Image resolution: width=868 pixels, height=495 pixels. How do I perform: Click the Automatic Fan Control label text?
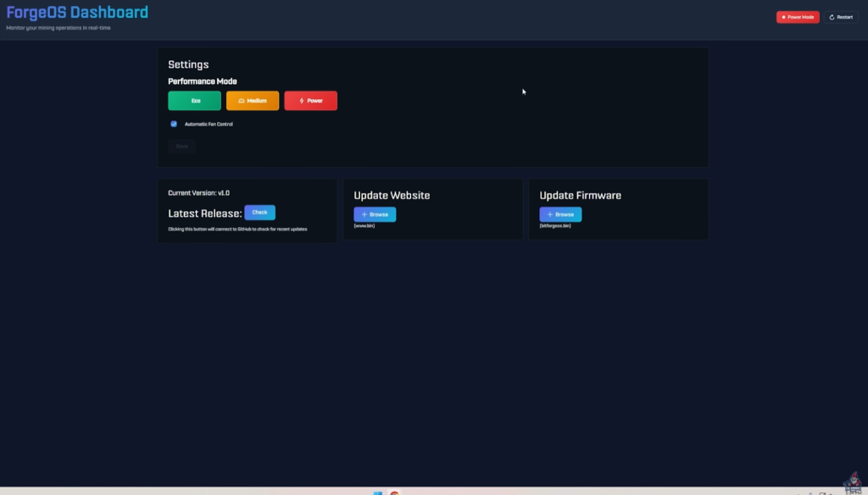click(209, 124)
